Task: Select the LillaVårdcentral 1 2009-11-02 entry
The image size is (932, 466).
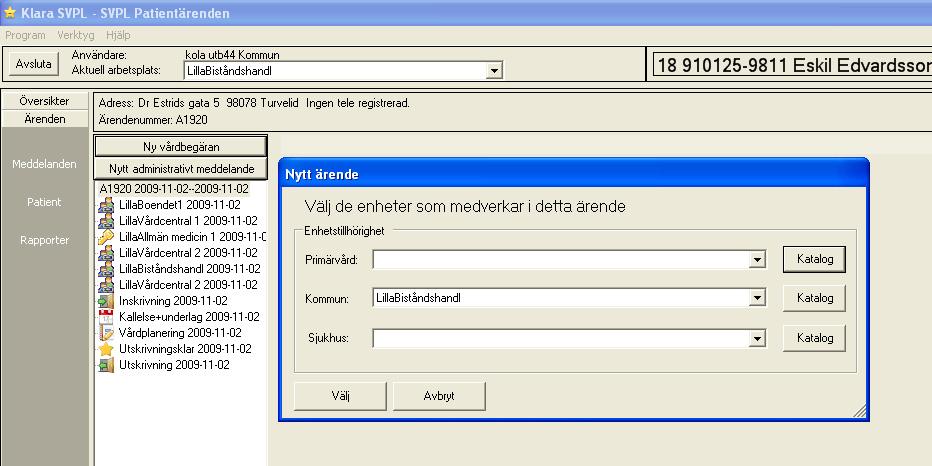Action: click(x=188, y=221)
